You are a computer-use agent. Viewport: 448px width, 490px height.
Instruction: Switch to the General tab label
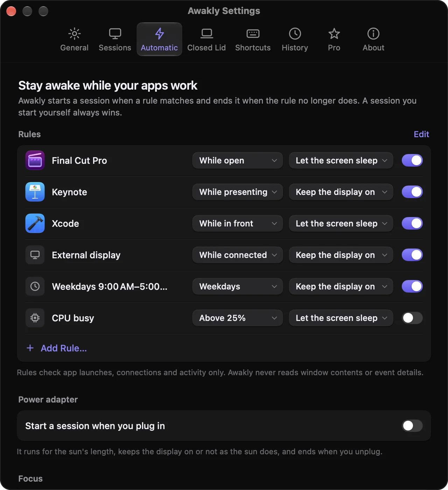(74, 48)
